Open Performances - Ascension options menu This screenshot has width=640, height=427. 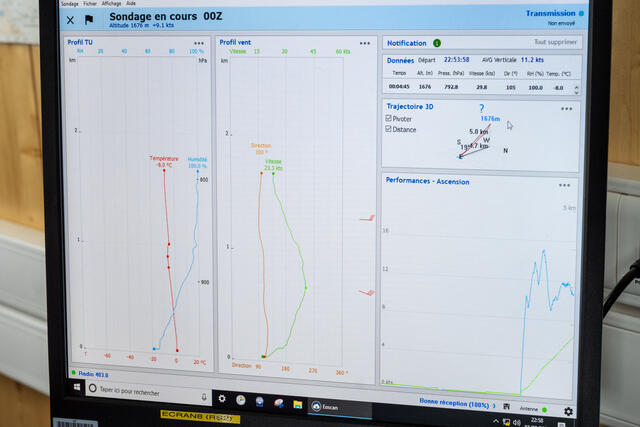pos(564,185)
